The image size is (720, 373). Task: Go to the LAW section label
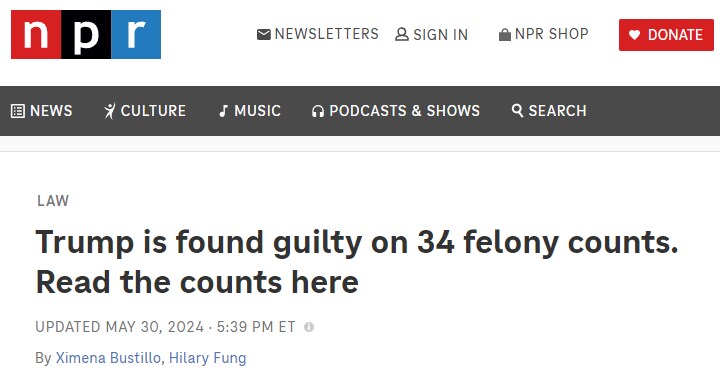click(53, 201)
